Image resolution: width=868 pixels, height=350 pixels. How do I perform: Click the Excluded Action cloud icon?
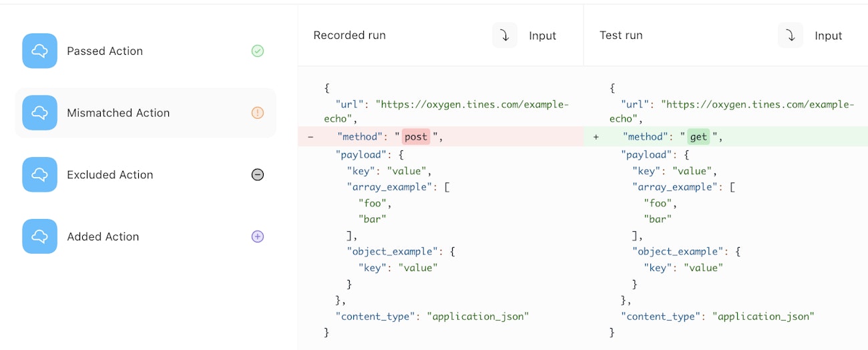click(39, 174)
